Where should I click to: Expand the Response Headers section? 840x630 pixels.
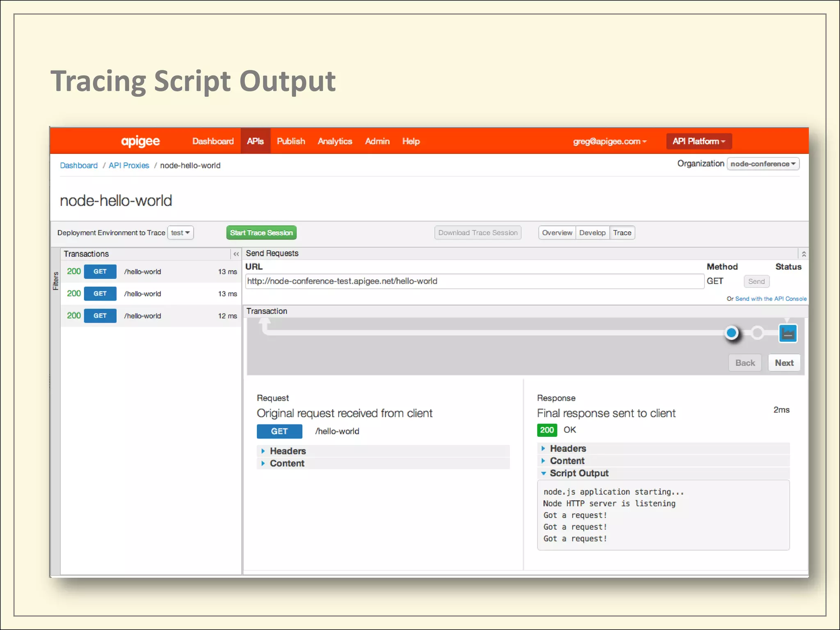tap(663, 449)
